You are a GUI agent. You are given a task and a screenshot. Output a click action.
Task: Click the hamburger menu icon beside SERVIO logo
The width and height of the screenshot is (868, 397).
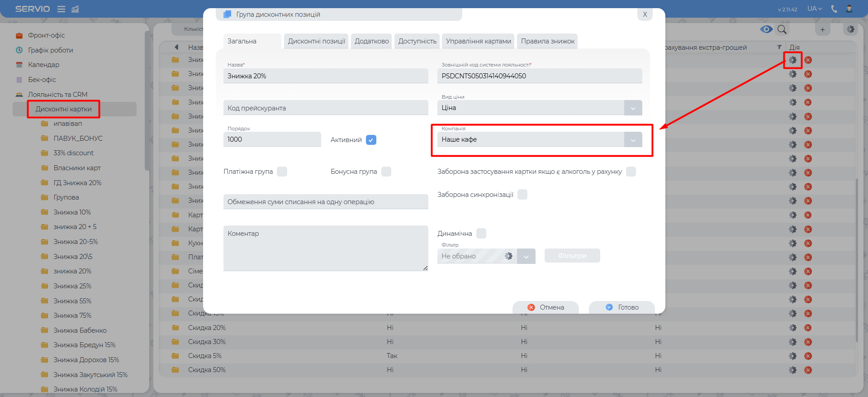click(x=61, y=9)
